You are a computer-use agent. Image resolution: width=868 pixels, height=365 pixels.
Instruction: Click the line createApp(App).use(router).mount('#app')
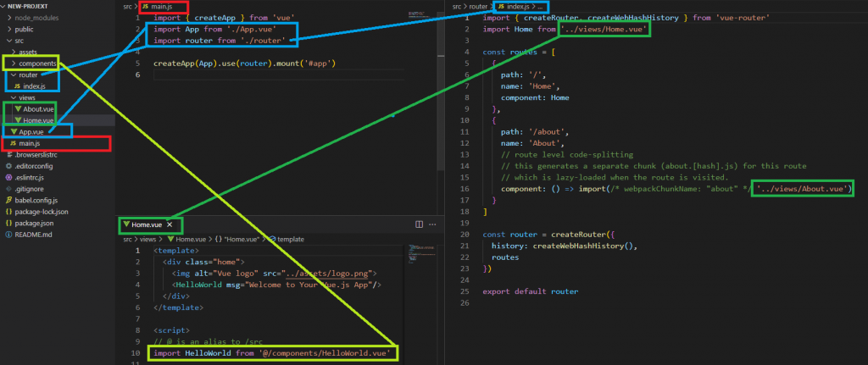245,63
